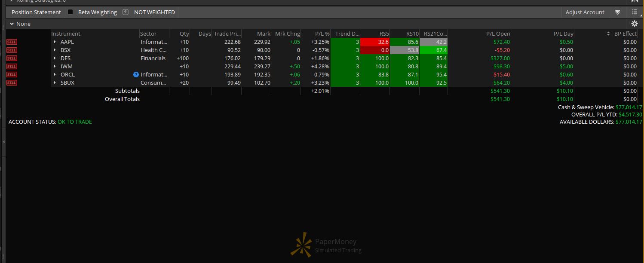The width and height of the screenshot is (644, 263).
Task: Click the +100 quantity cell for DFS
Action: point(183,58)
